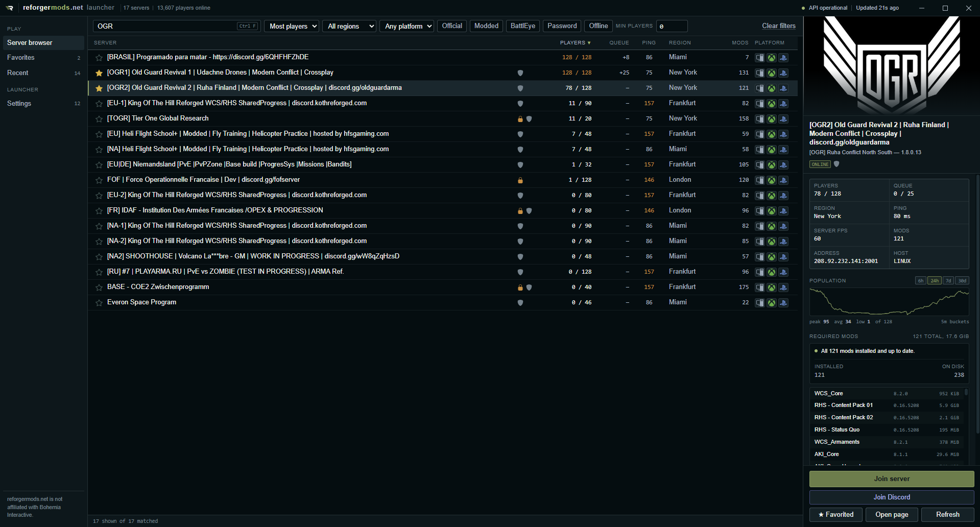Click Xbox icon on EU|DE Niemandsland row

coord(772,165)
